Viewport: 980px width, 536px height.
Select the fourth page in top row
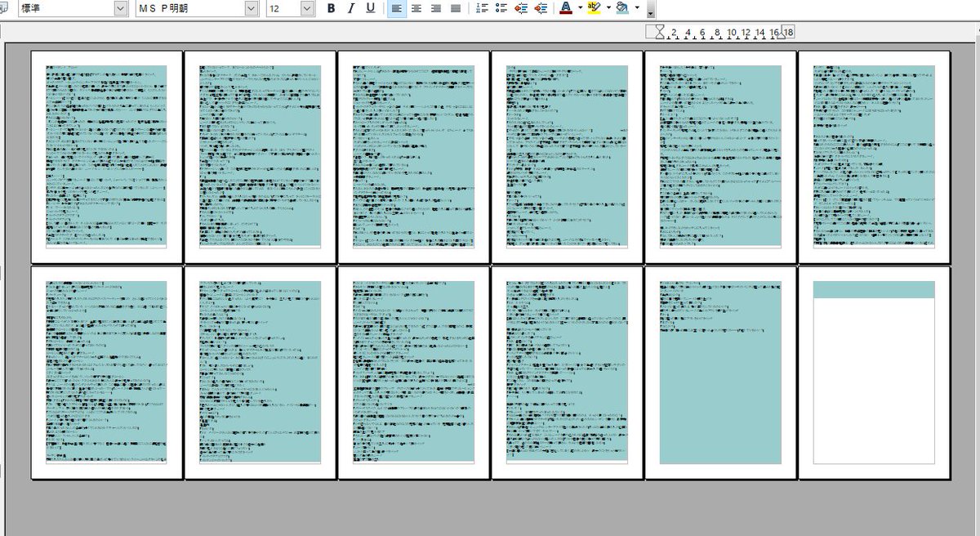point(567,157)
